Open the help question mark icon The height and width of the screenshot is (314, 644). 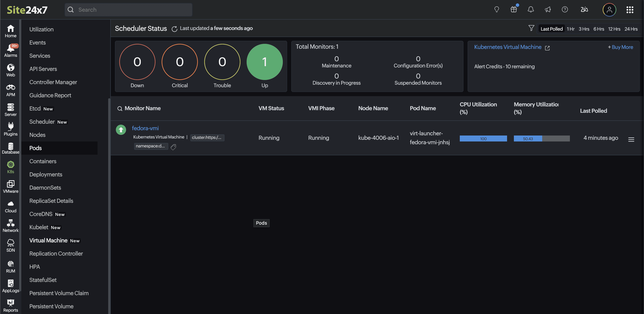565,10
